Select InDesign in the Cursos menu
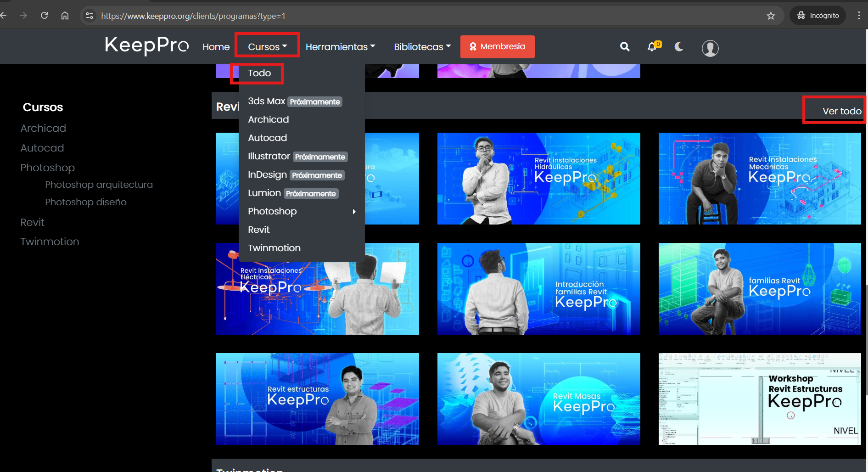This screenshot has height=472, width=868. click(x=302, y=174)
